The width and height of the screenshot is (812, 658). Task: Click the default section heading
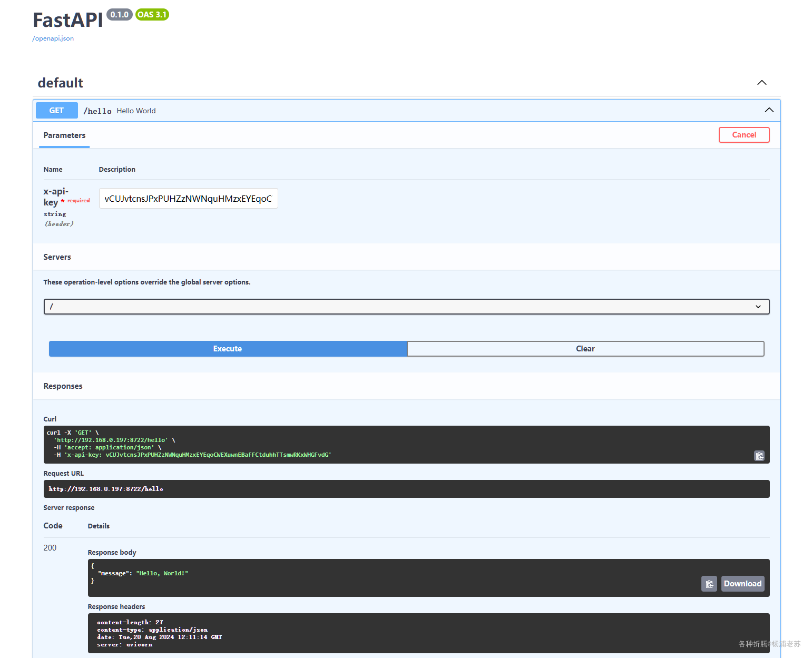(x=61, y=83)
